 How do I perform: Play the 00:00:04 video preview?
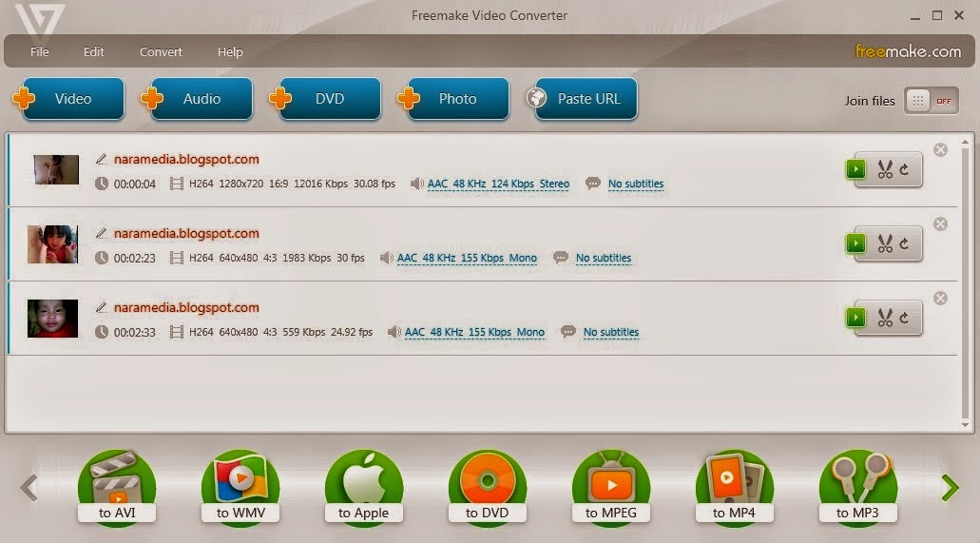(x=855, y=169)
